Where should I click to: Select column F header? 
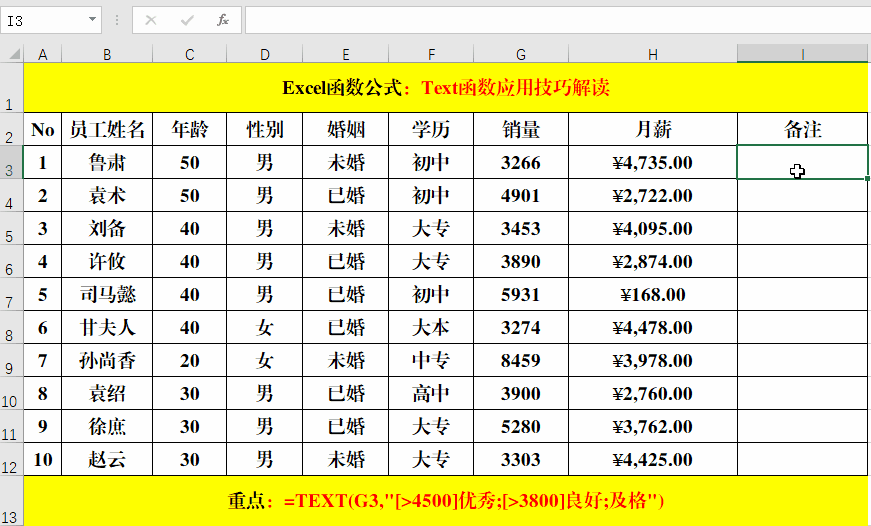coord(431,54)
